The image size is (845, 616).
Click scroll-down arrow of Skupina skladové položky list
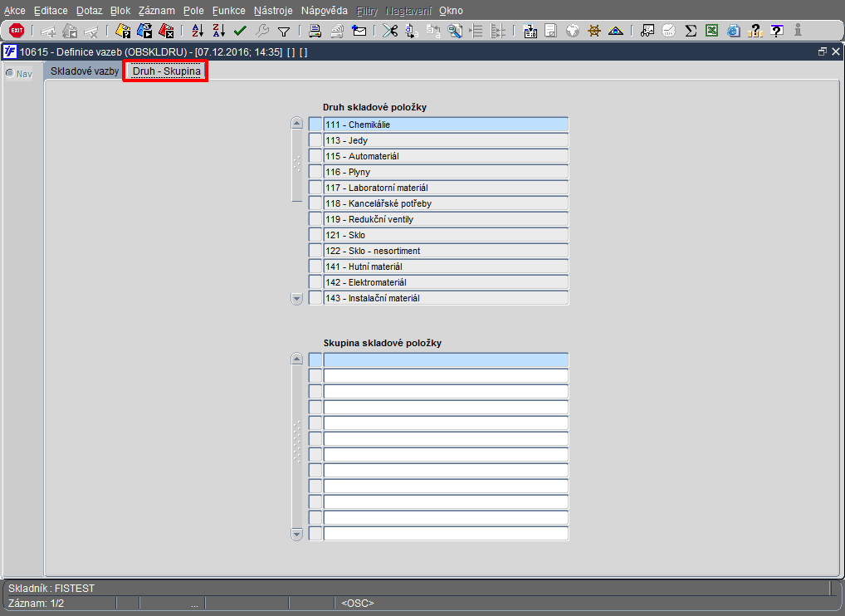pyautogui.click(x=296, y=534)
